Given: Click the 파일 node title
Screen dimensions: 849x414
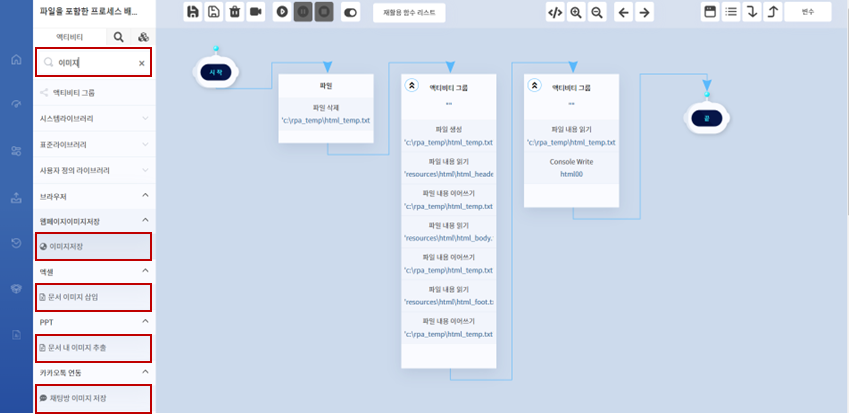Looking at the screenshot, I should (326, 86).
